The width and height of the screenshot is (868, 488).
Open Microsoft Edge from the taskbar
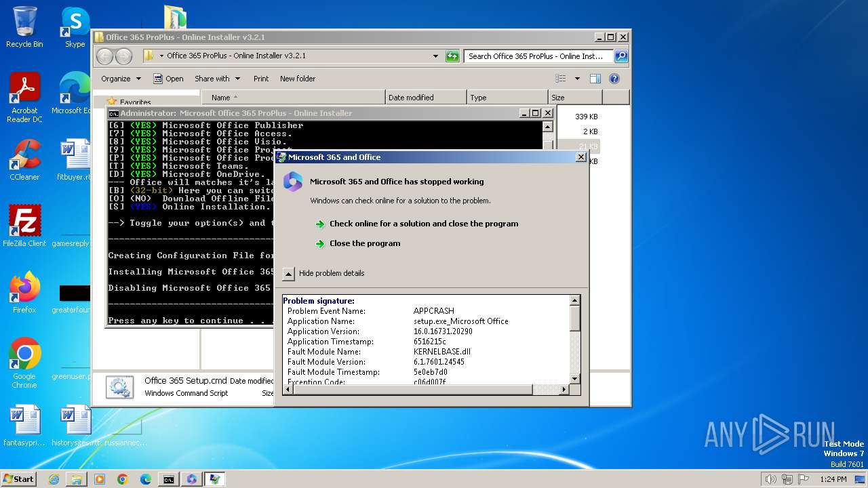point(146,479)
